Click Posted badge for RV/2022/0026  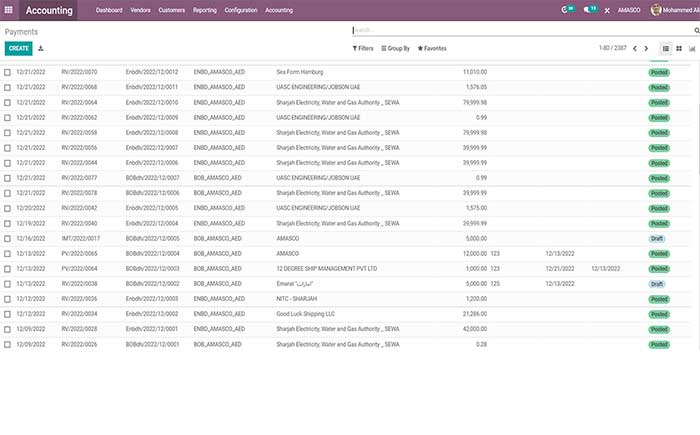(659, 345)
